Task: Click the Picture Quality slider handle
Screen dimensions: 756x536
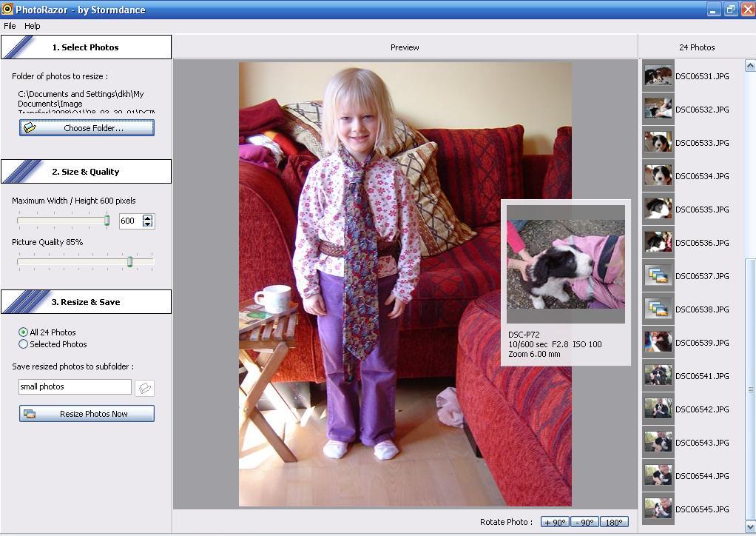Action: [x=129, y=261]
